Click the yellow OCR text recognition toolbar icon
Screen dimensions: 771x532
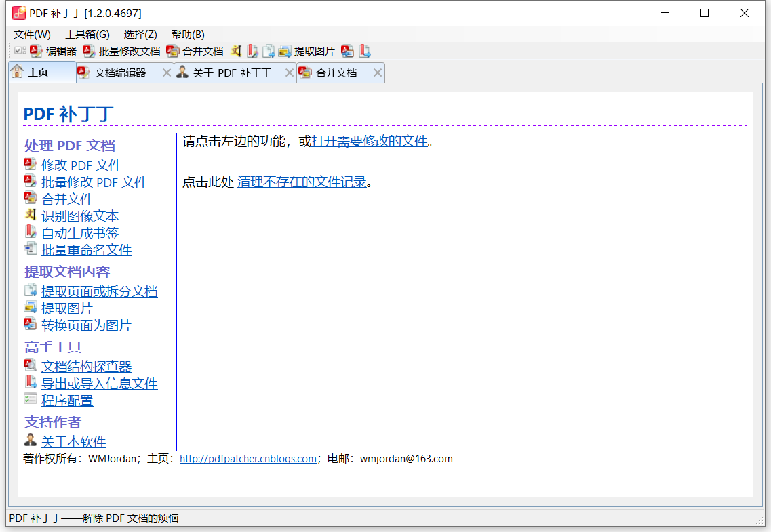coord(236,51)
